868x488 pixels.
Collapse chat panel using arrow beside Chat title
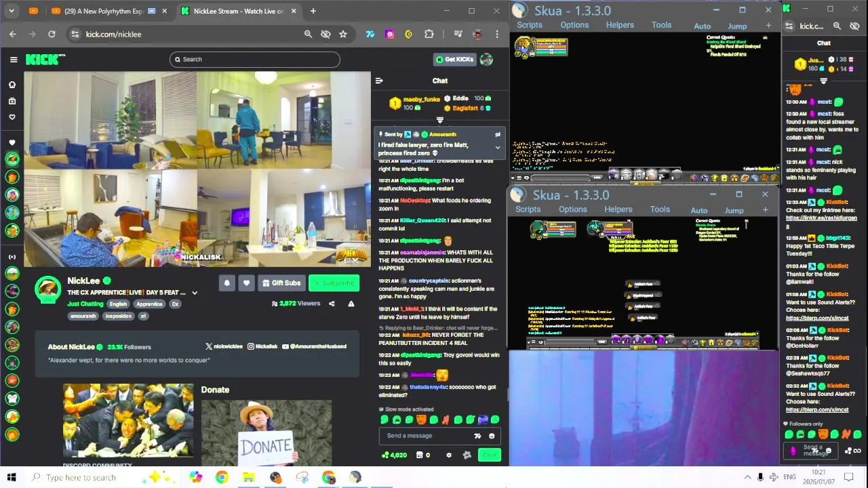[x=379, y=81]
